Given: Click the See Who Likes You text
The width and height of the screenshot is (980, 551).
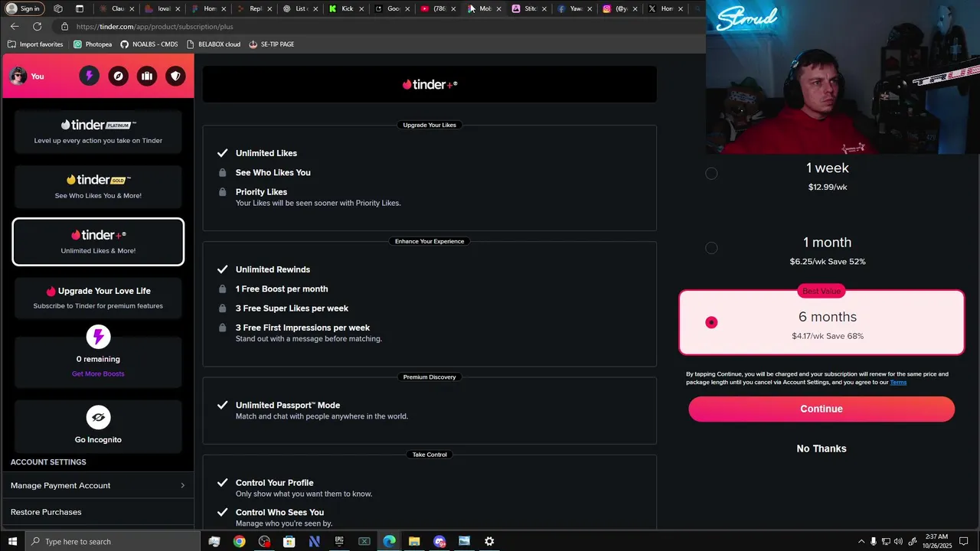Looking at the screenshot, I should tap(273, 173).
